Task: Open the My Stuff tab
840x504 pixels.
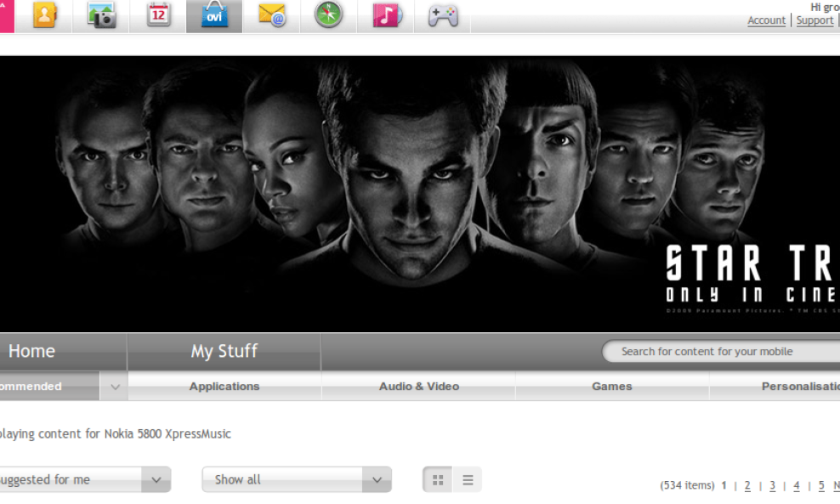Action: coord(224,351)
